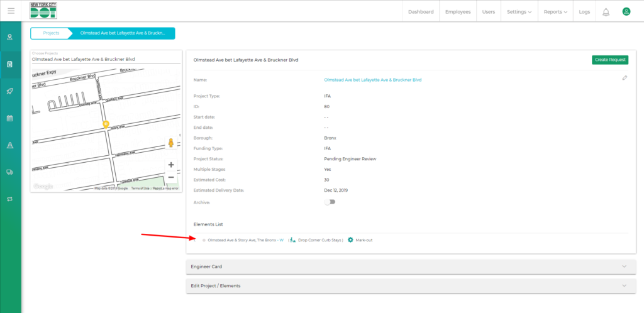Toggle the Archive switch
This screenshot has height=313, width=644.
(x=330, y=202)
